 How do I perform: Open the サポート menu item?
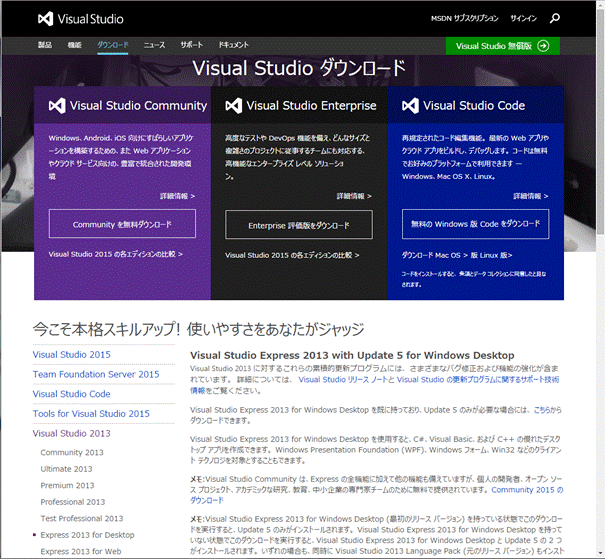click(192, 45)
